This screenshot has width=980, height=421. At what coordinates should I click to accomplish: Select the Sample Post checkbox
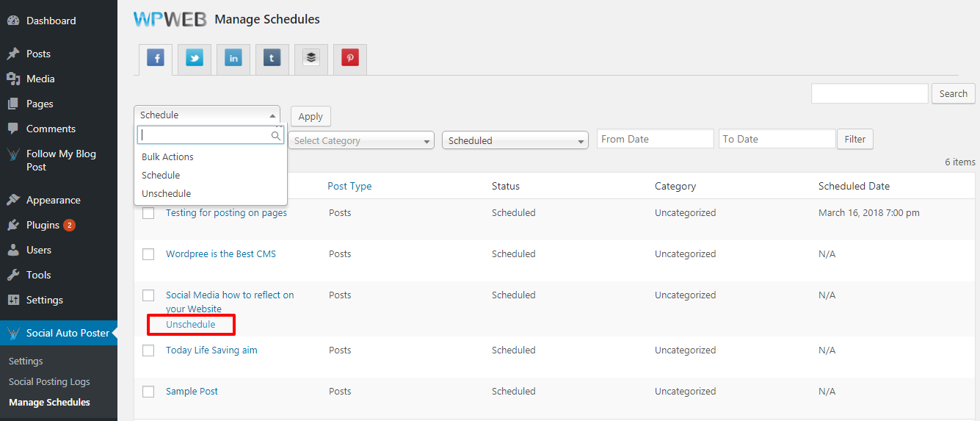click(x=148, y=392)
